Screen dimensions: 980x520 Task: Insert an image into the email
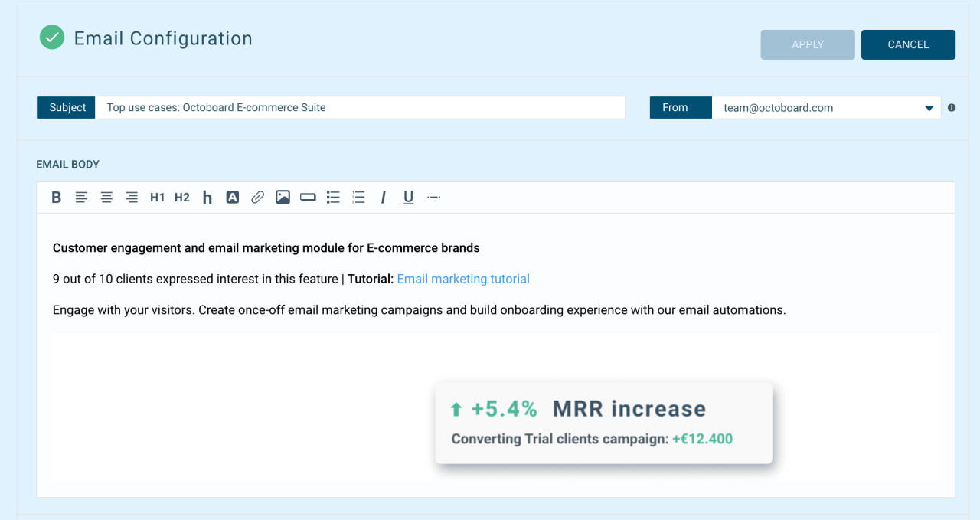click(x=283, y=198)
